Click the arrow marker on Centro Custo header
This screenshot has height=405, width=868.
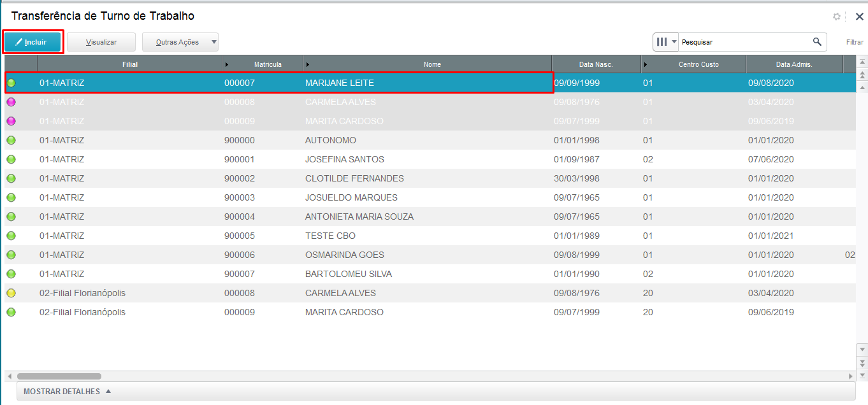[x=646, y=64]
